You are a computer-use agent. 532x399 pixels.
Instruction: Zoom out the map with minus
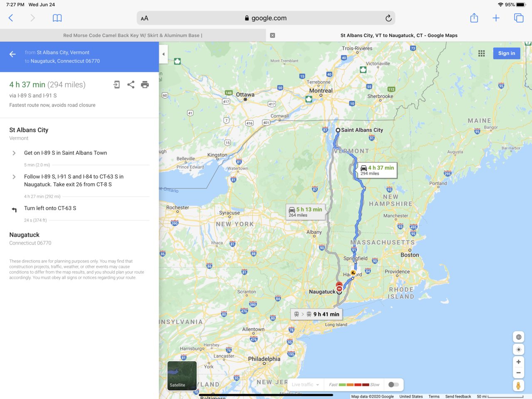click(519, 373)
